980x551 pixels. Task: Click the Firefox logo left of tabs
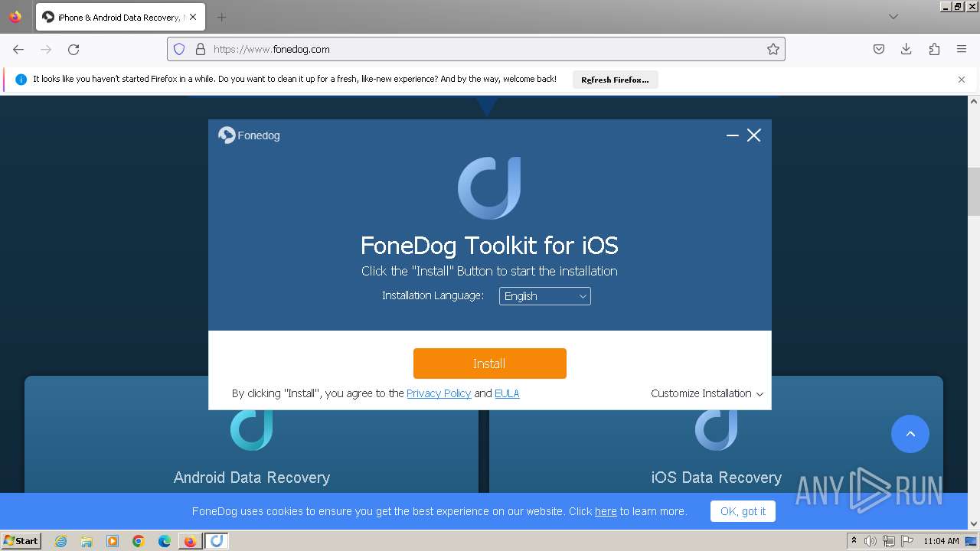tap(15, 17)
